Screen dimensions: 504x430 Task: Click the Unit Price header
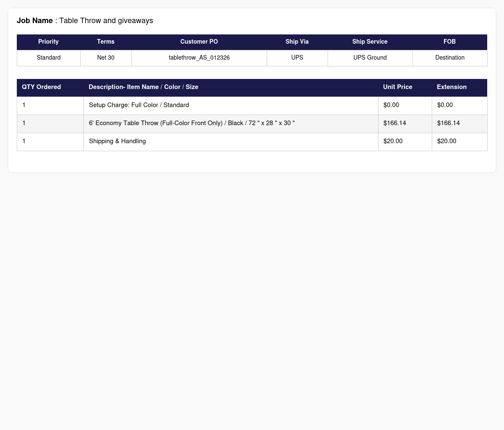pyautogui.click(x=405, y=87)
